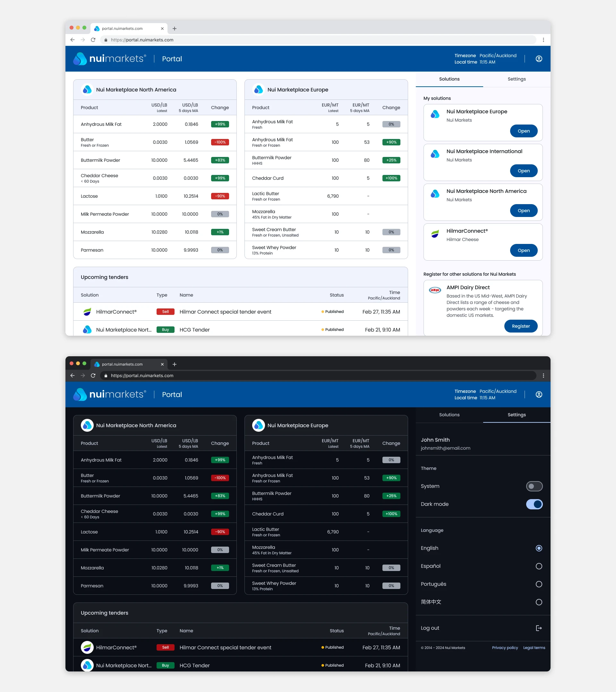Click the user account icon in the light portal header
The image size is (616, 692).
click(x=539, y=59)
